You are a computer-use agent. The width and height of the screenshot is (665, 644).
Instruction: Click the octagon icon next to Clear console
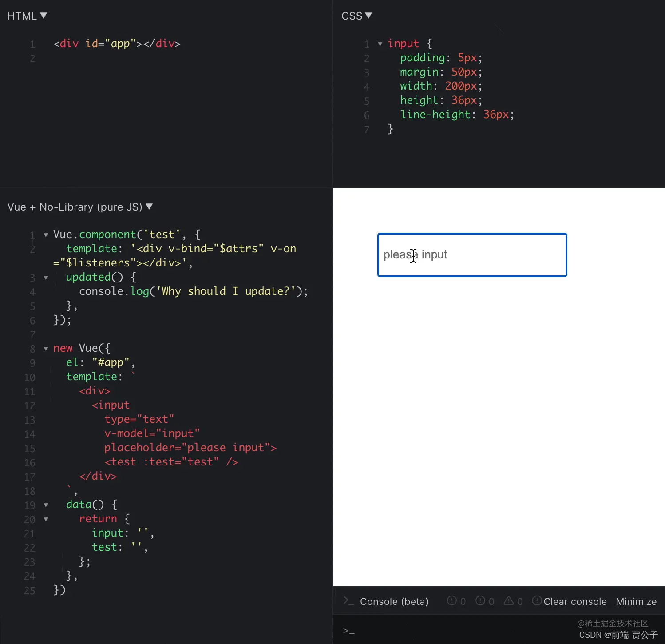click(x=537, y=600)
